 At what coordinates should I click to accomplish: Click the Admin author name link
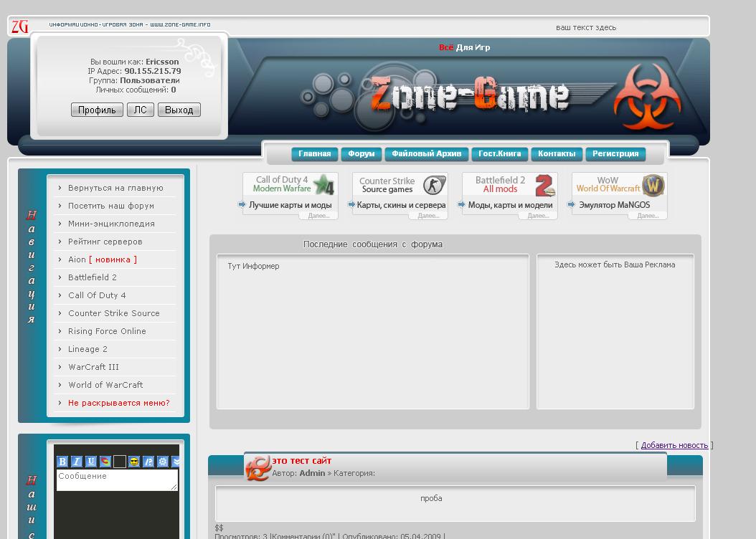[312, 473]
